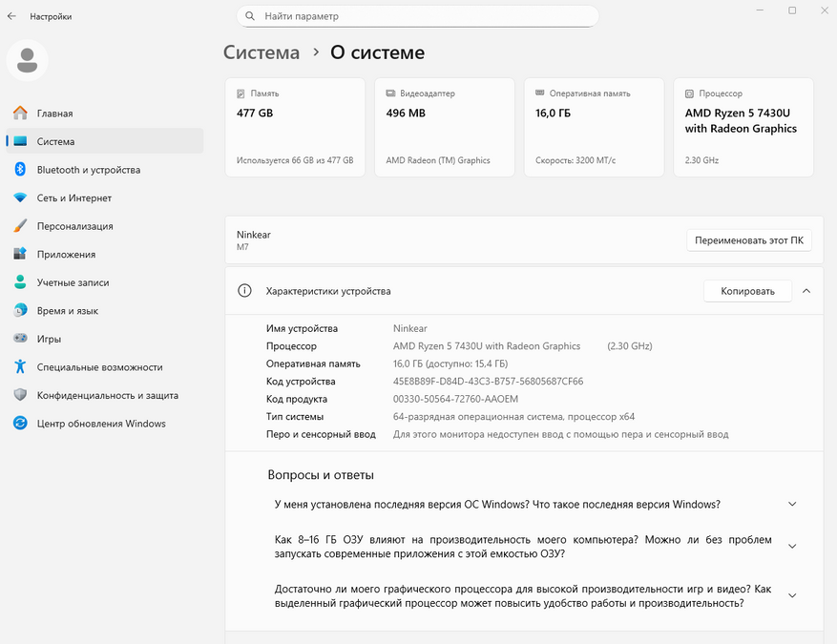This screenshot has height=644, width=837.
Task: Click the search magnifier icon
Action: [x=250, y=16]
